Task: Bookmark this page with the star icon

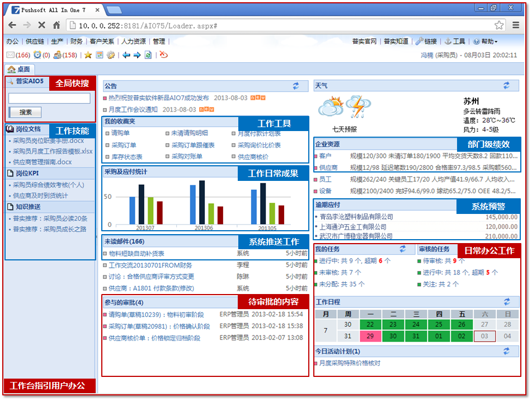Action: tap(499, 25)
